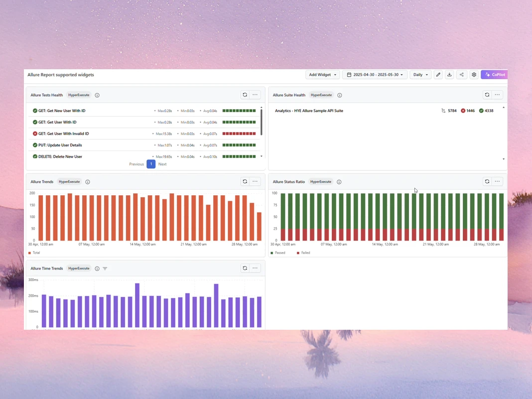The image size is (532, 399).
Task: Refresh the Allure Trends widget
Action: click(245, 181)
